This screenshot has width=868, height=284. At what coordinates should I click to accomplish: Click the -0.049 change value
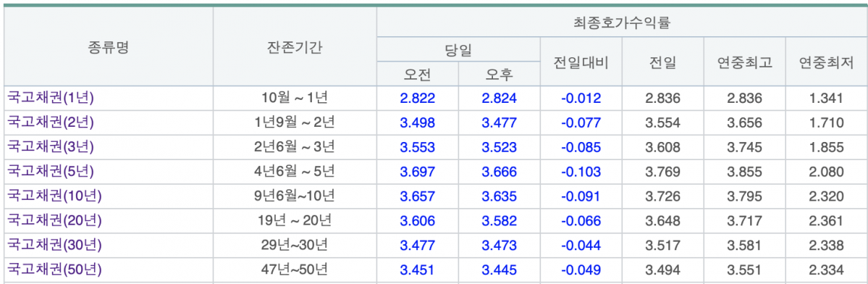pyautogui.click(x=581, y=270)
